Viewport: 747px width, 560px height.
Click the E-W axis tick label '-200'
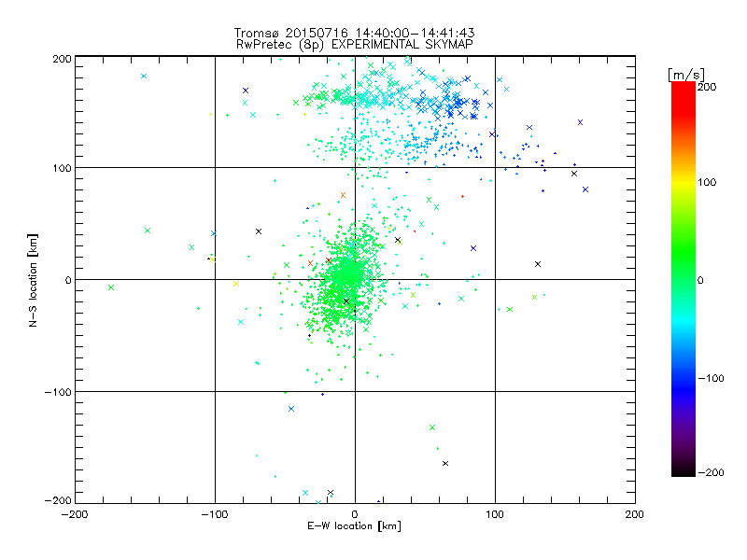(75, 514)
